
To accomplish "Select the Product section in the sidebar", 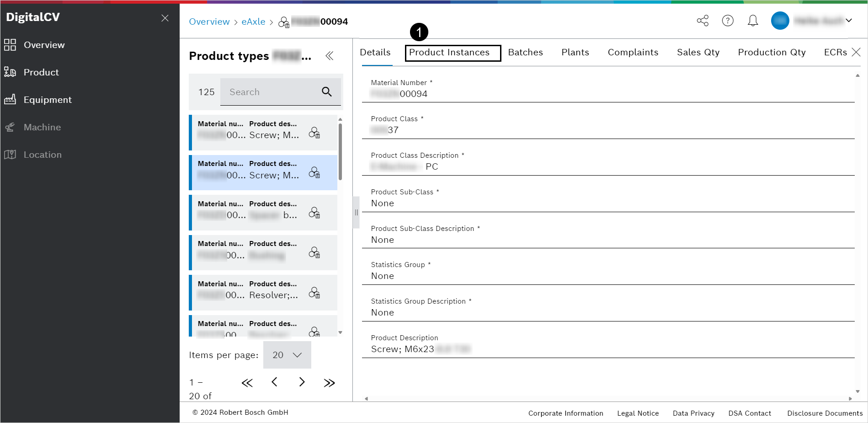I will pos(41,72).
